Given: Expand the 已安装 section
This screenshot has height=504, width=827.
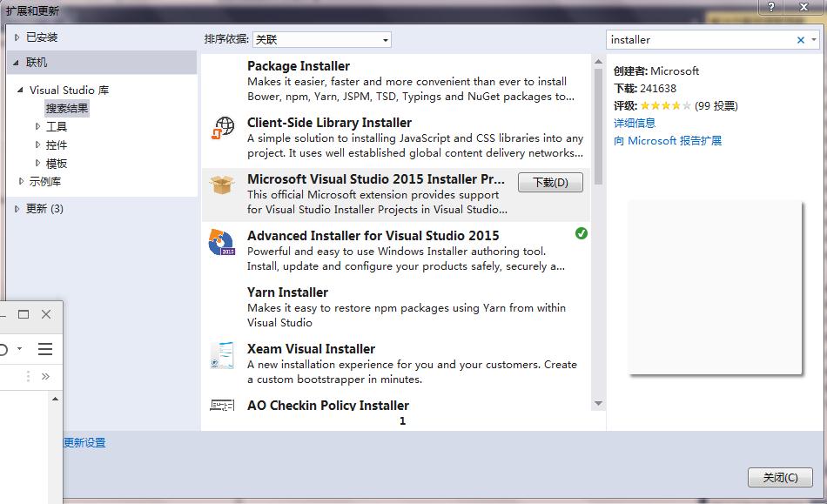Looking at the screenshot, I should (17, 37).
